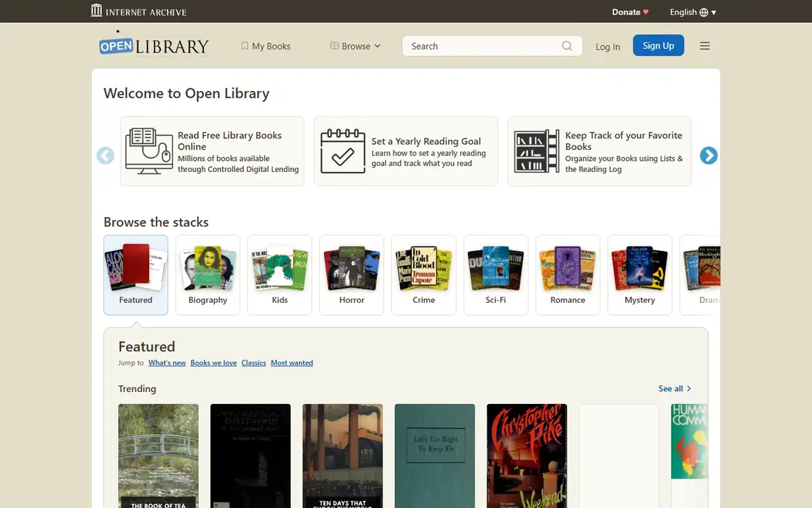
Task: Click the calendar checkmark icon
Action: [343, 151]
